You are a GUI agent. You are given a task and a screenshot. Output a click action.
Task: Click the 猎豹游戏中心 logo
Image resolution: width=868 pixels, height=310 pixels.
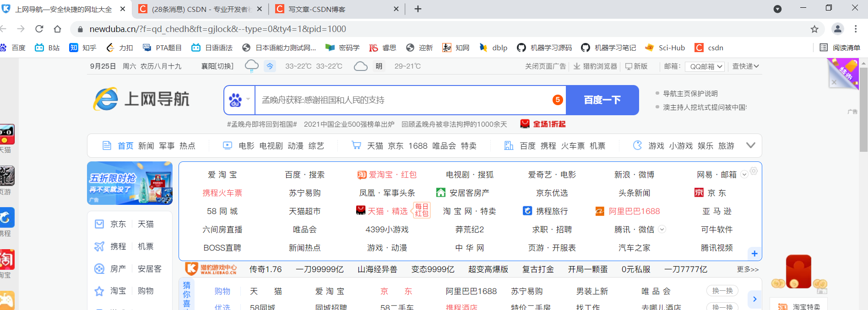tap(211, 269)
